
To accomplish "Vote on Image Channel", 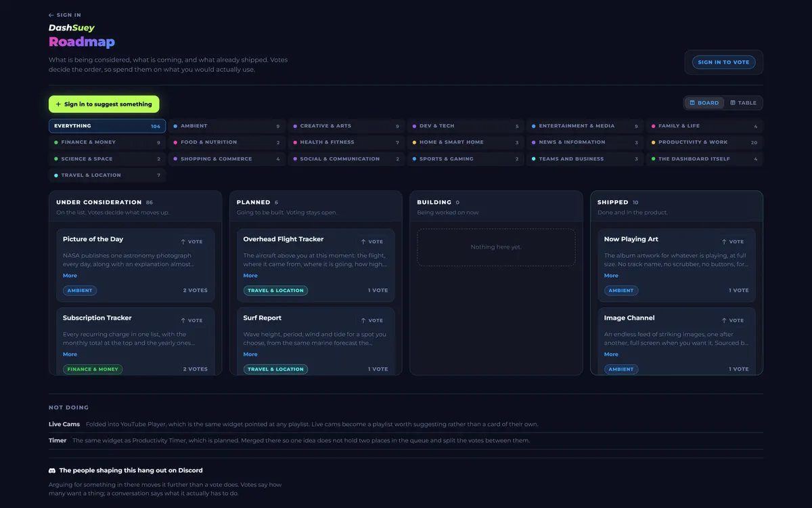I will [x=733, y=320].
